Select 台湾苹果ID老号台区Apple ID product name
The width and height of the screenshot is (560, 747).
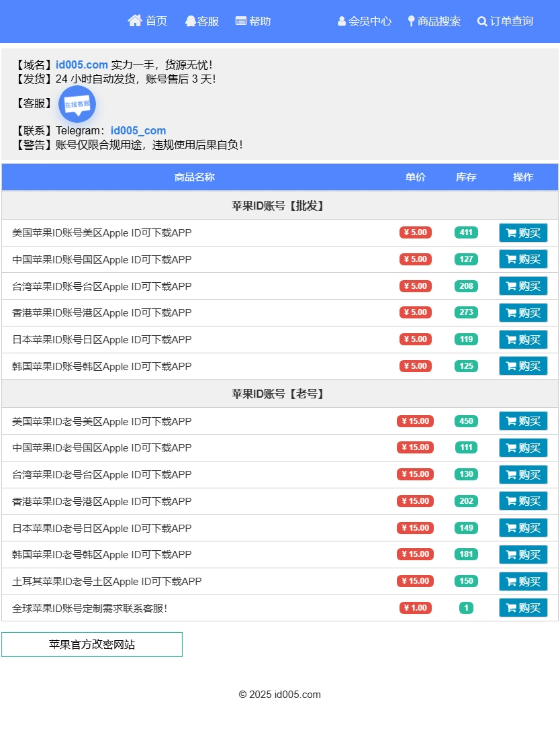coord(101,474)
